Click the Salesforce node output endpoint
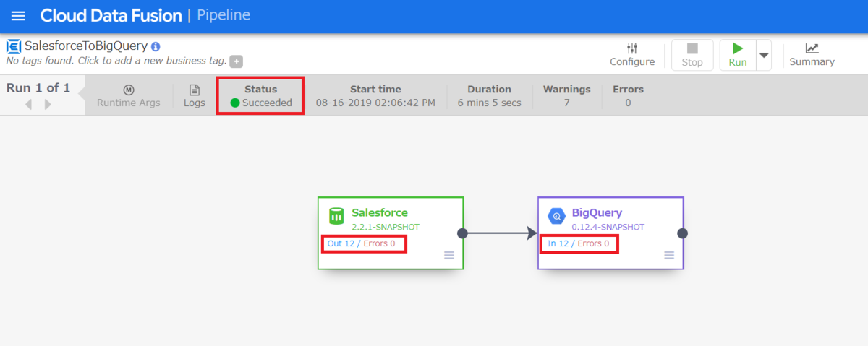The height and width of the screenshot is (346, 868). pyautogui.click(x=463, y=233)
